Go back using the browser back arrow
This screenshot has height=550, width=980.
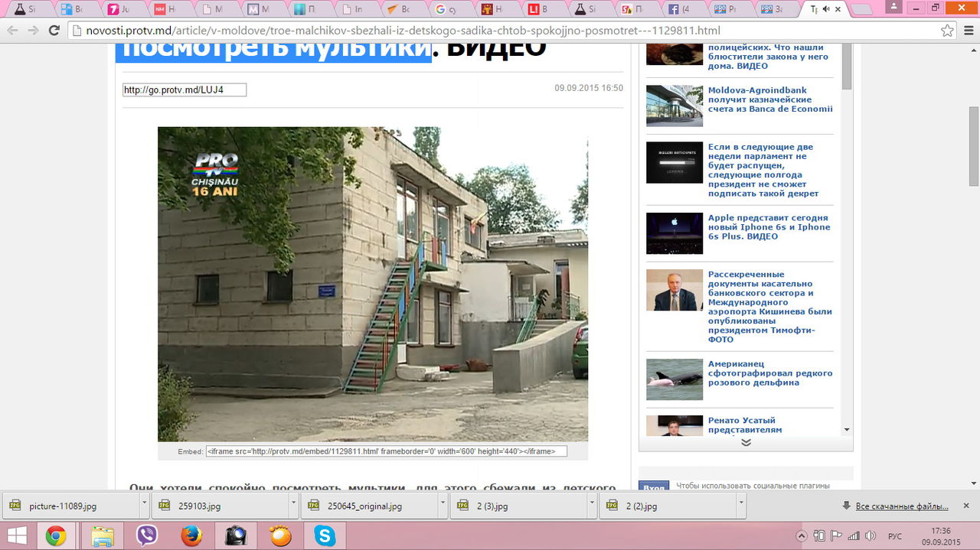[12, 31]
